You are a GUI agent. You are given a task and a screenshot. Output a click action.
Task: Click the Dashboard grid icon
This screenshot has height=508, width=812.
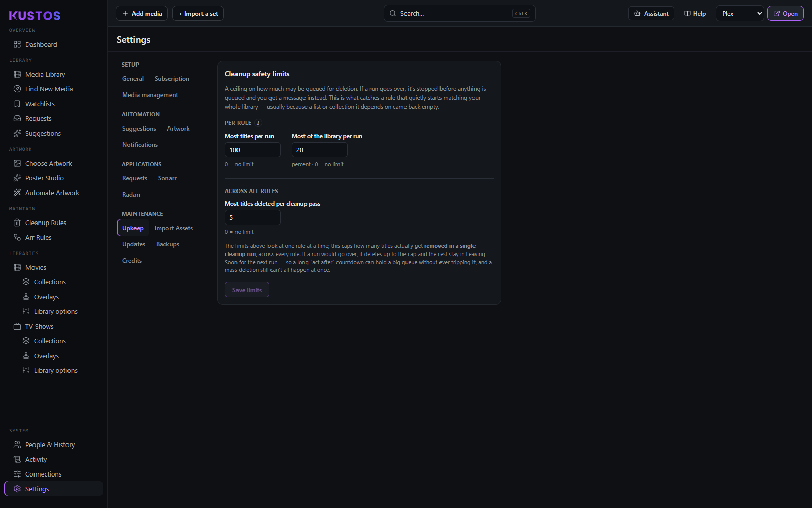click(x=17, y=44)
